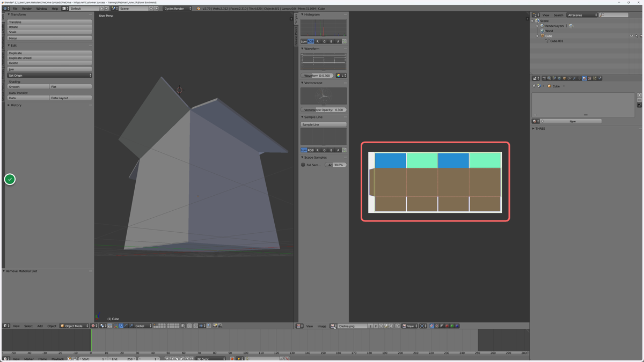Click the Open image folder icon
This screenshot has height=362, width=644.
point(386,326)
